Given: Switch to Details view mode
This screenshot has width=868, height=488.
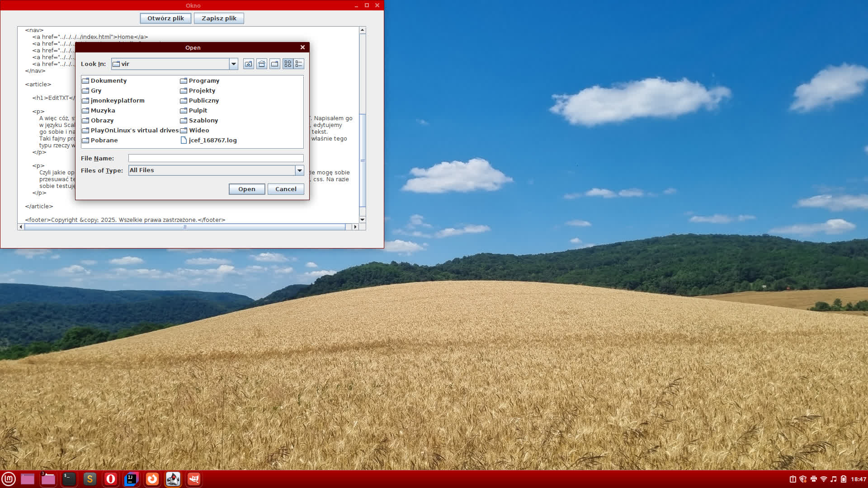Looking at the screenshot, I should click(x=299, y=64).
